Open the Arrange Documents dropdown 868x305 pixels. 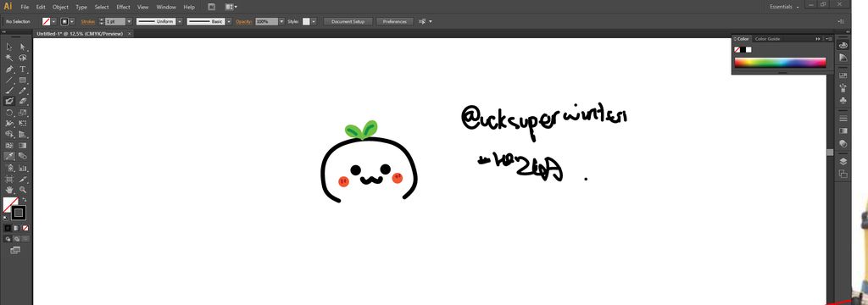(x=231, y=7)
